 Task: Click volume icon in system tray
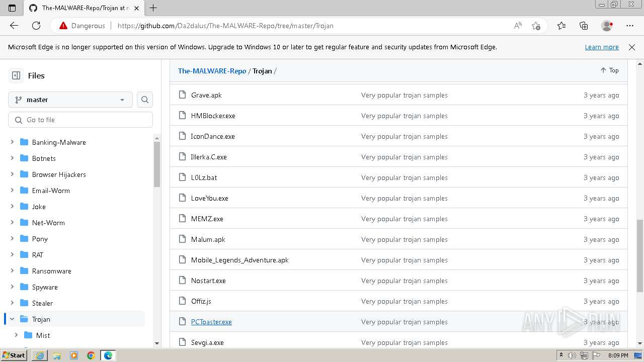tap(572, 355)
